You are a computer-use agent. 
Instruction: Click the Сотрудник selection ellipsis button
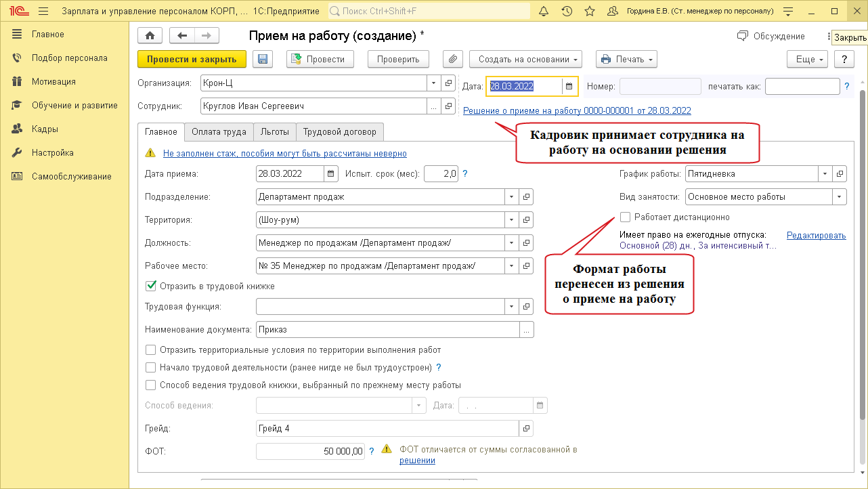coord(433,106)
